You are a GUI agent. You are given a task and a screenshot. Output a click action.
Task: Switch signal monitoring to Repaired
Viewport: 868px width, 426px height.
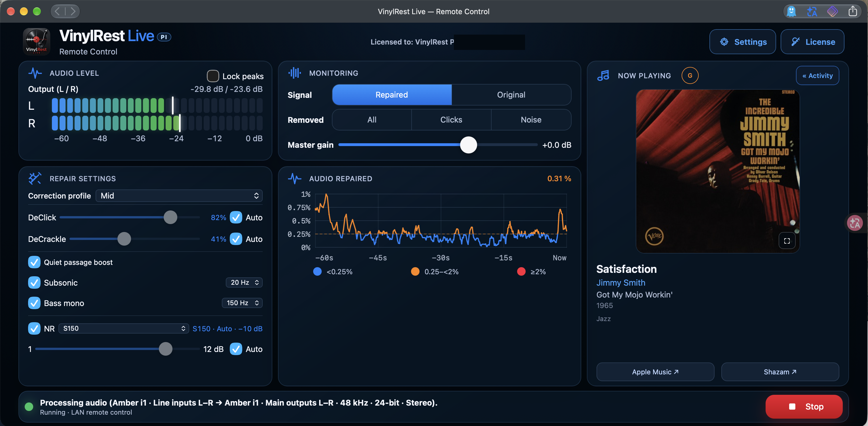pyautogui.click(x=391, y=95)
